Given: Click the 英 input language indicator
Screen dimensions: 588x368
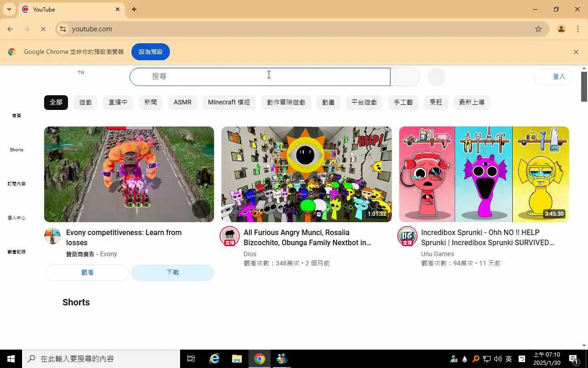Looking at the screenshot, I should pos(509,359).
